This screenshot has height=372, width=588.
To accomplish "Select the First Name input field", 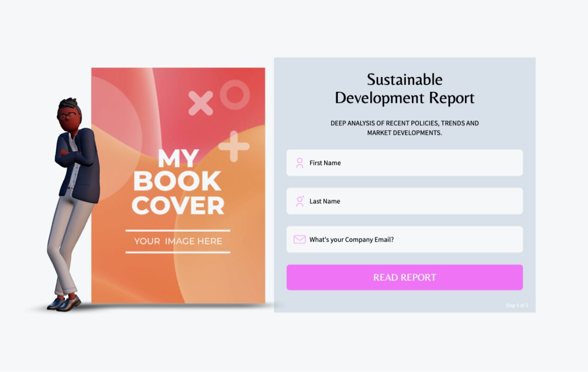I will click(x=405, y=163).
